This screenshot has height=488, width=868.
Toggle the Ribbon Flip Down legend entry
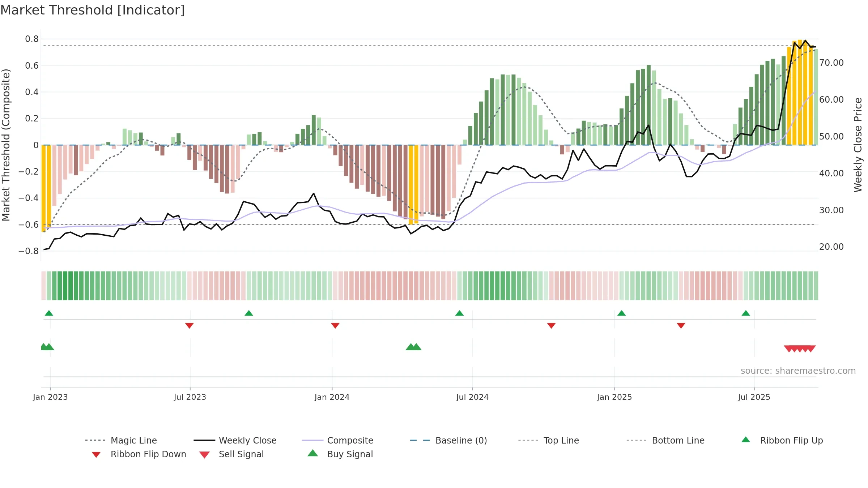tap(139, 454)
